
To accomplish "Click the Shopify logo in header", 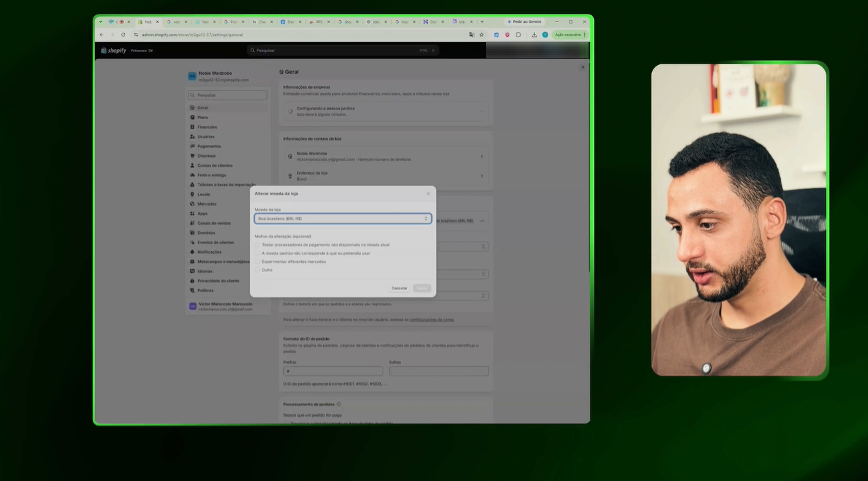I will (114, 51).
